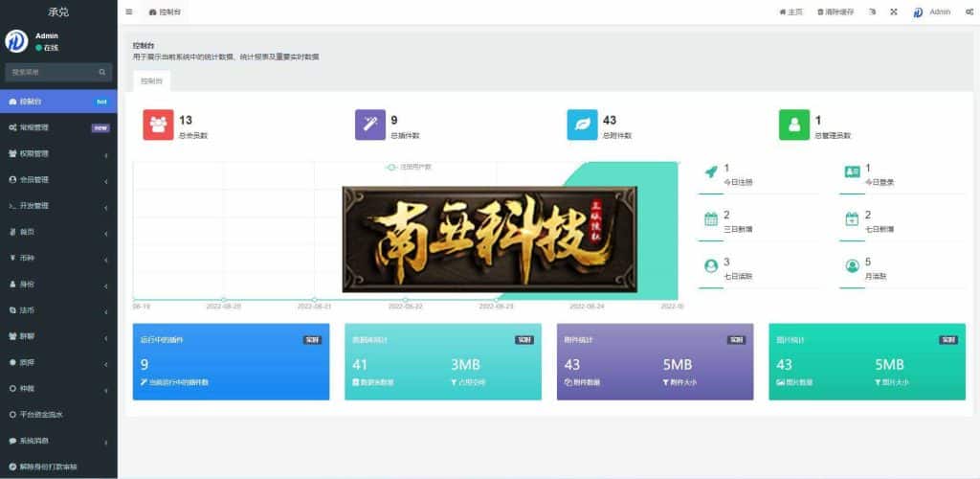The image size is (980, 479).
Task: Click the 南无科技 banner image
Action: [x=489, y=239]
